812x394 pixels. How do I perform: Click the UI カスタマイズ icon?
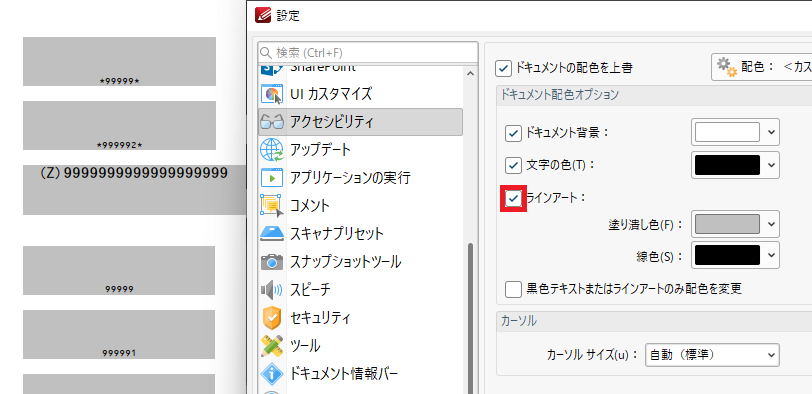pos(271,94)
